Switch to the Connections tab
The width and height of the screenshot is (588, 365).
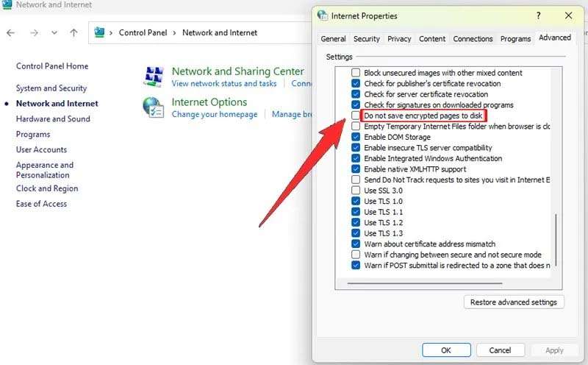point(473,39)
